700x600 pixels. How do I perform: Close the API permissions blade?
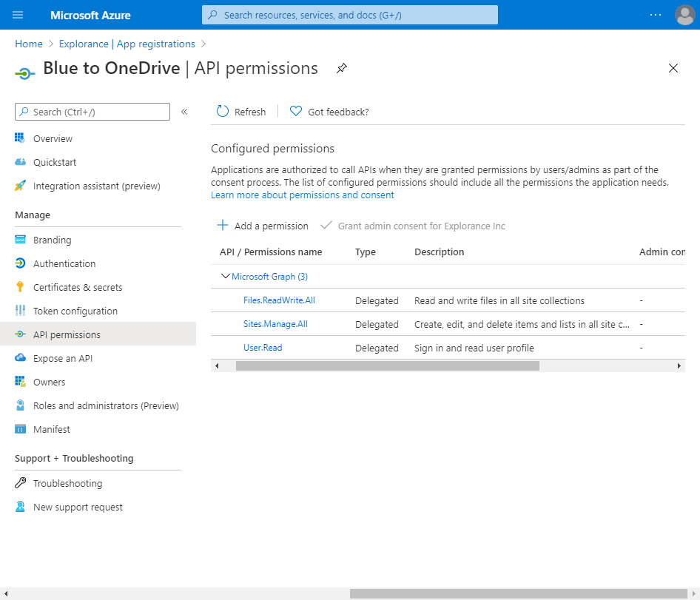[673, 68]
